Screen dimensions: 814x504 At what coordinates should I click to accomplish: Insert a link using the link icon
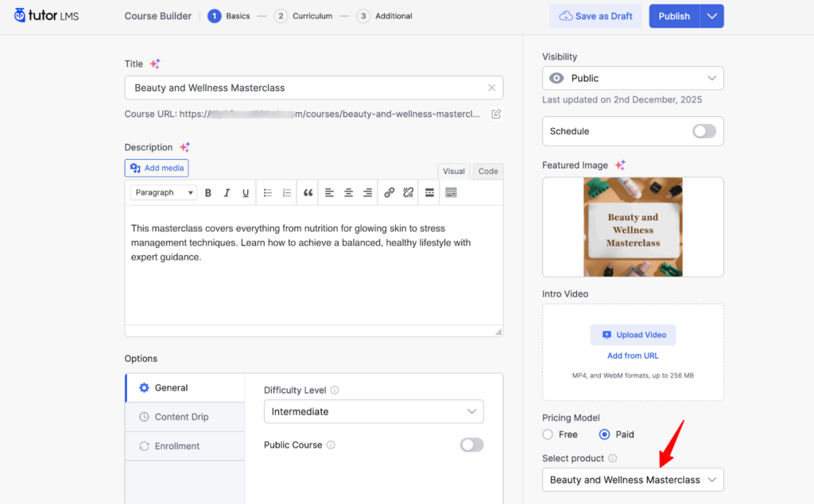point(389,192)
